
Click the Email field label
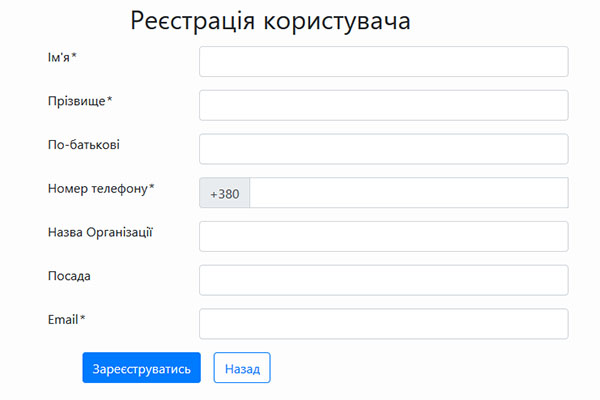(x=63, y=319)
